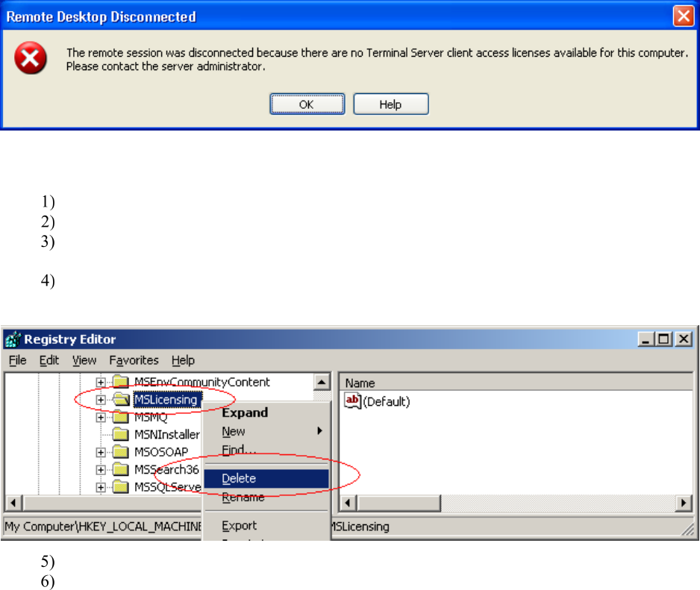
Task: Expand the MSEnvCommunityContent key
Action: point(101,383)
